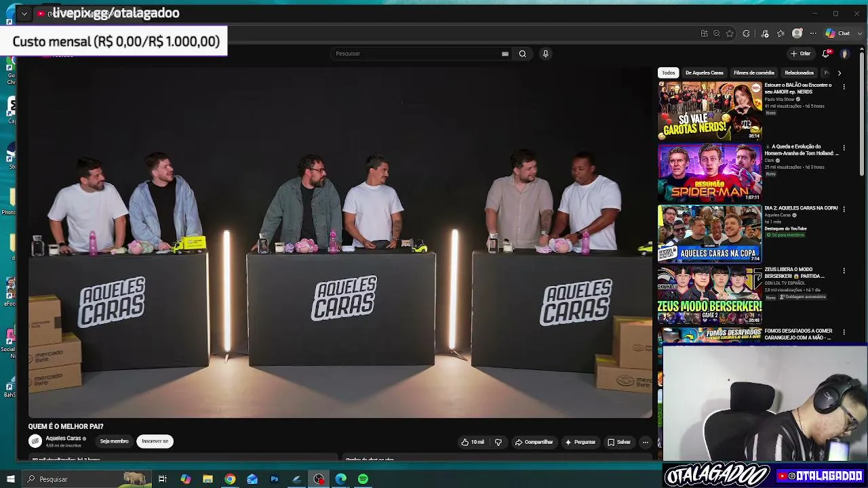Open options for Homem-Aranha Tom Holland video
Screen dimensions: 868x488
844,148
